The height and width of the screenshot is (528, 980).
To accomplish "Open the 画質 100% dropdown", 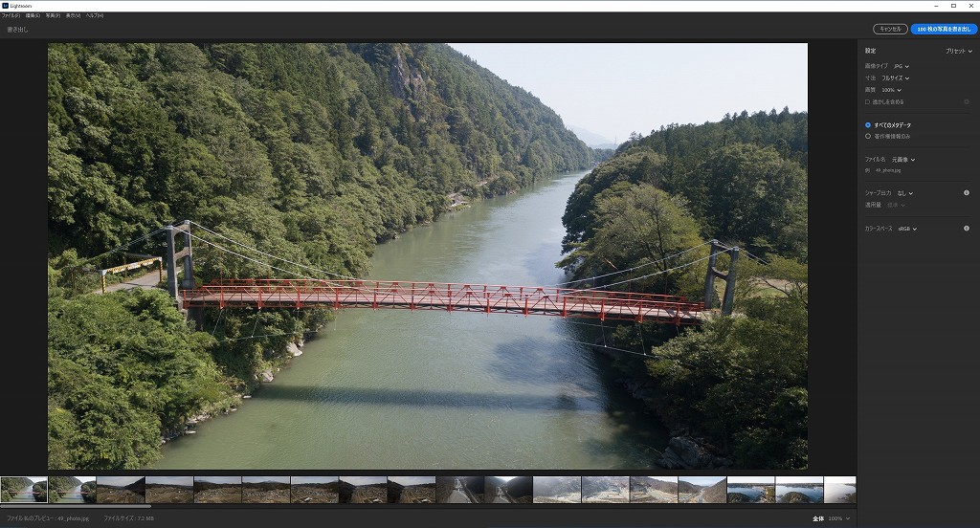I will (x=891, y=90).
